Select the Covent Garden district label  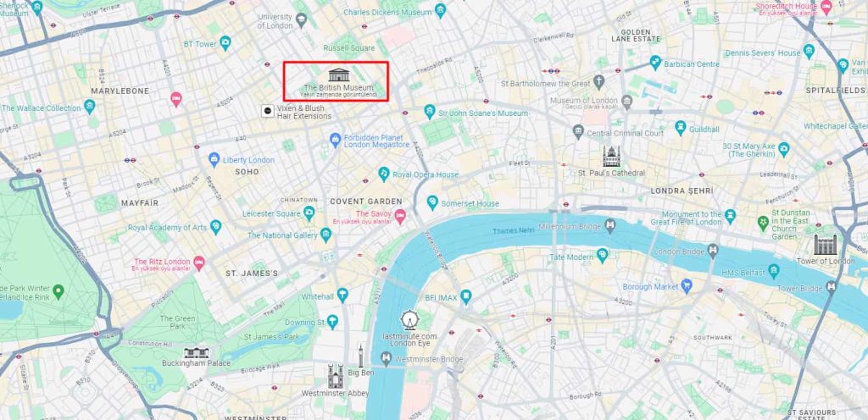(x=366, y=202)
